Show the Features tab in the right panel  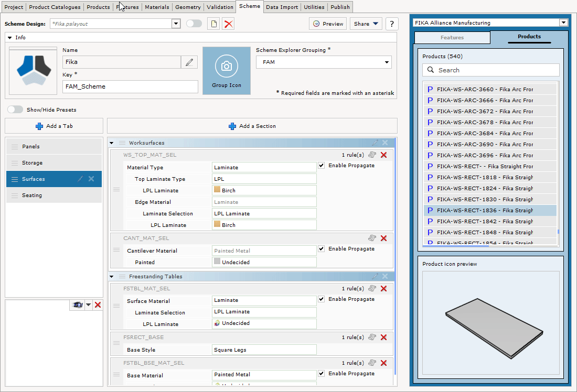452,38
